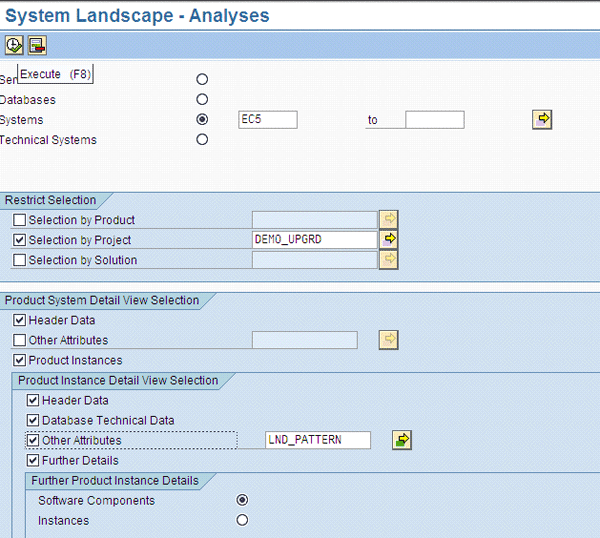
Task: Click the Selection by Solution input field
Action: [315, 260]
